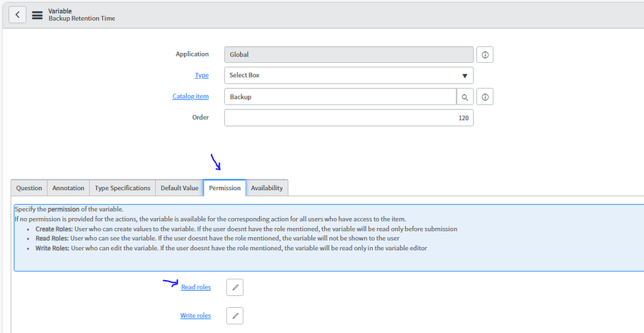644x333 pixels.
Task: Open the Catalog item label link
Action: pyautogui.click(x=191, y=96)
